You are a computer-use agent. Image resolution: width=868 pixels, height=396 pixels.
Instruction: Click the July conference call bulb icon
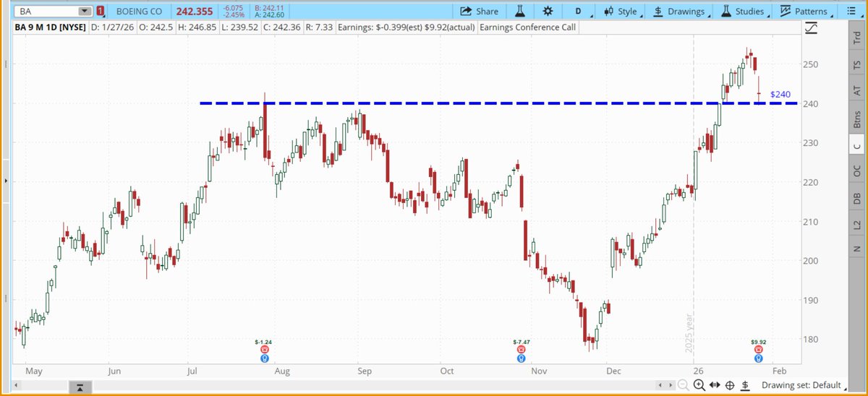[x=265, y=358]
